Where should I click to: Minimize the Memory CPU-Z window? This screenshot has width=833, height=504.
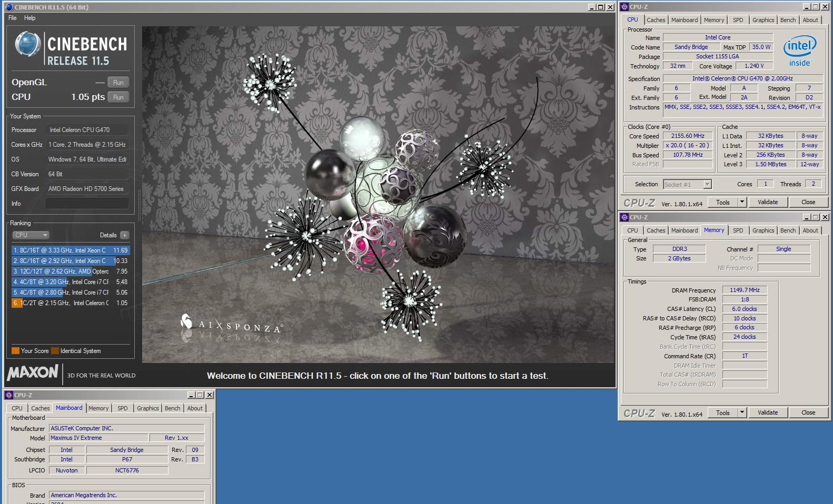807,217
